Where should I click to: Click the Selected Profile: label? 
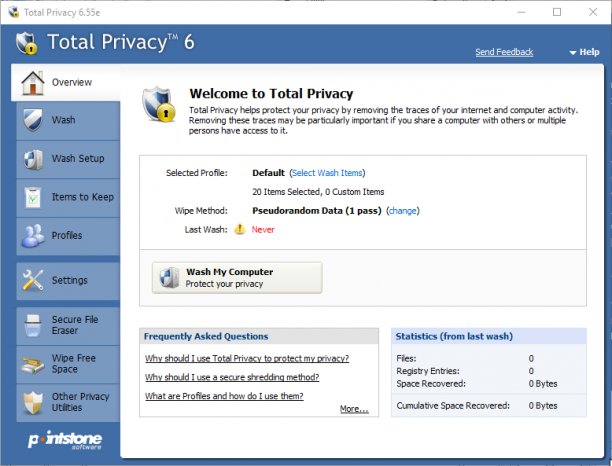(x=197, y=173)
